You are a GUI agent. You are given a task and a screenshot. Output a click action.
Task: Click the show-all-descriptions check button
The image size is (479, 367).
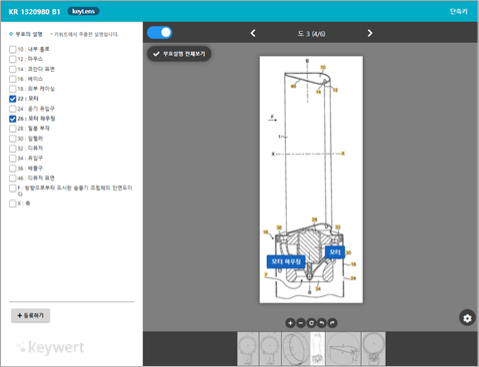(x=179, y=54)
